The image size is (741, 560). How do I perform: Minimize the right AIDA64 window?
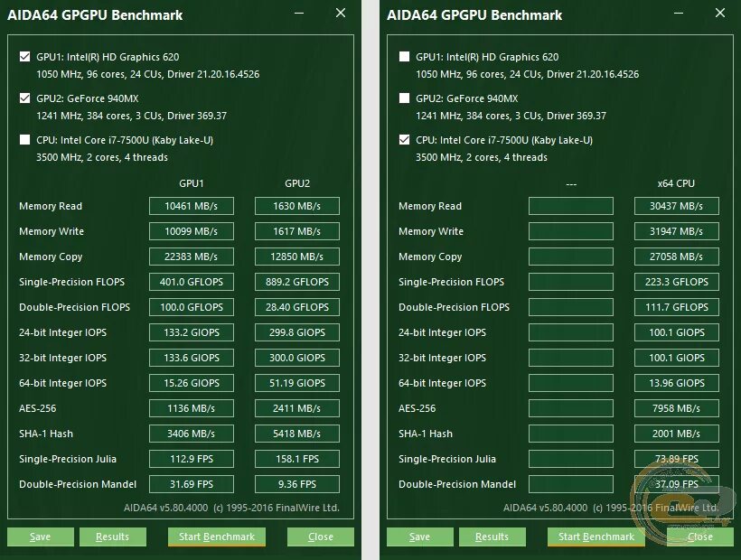(679, 14)
